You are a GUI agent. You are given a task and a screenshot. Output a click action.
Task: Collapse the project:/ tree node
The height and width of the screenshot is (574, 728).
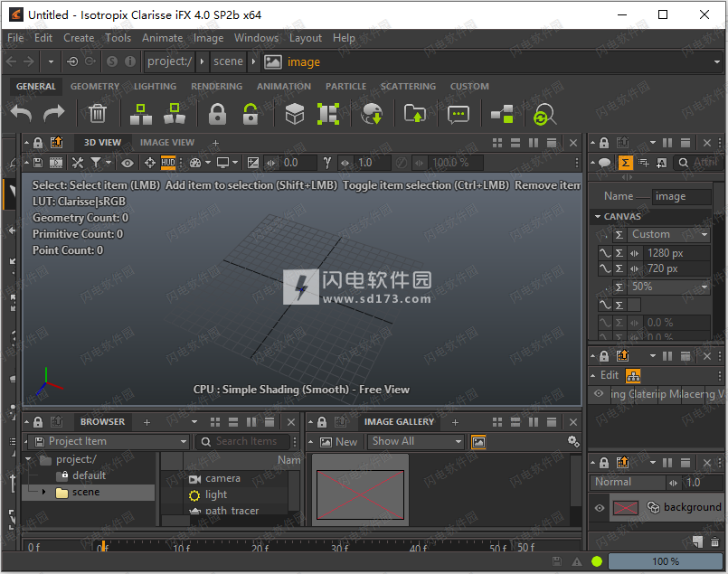28,459
